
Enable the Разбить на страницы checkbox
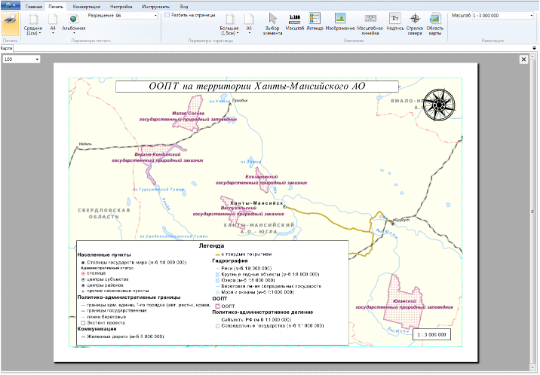167,15
